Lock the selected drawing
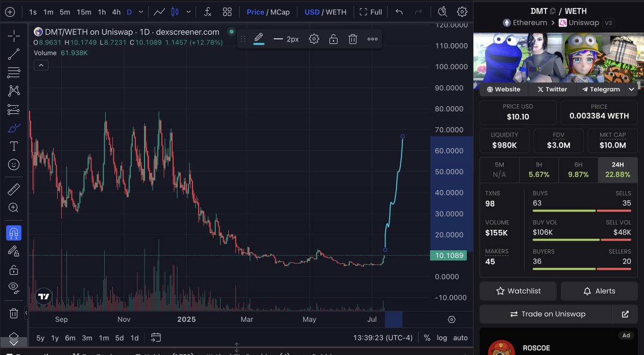This screenshot has width=644, height=355. [x=333, y=39]
